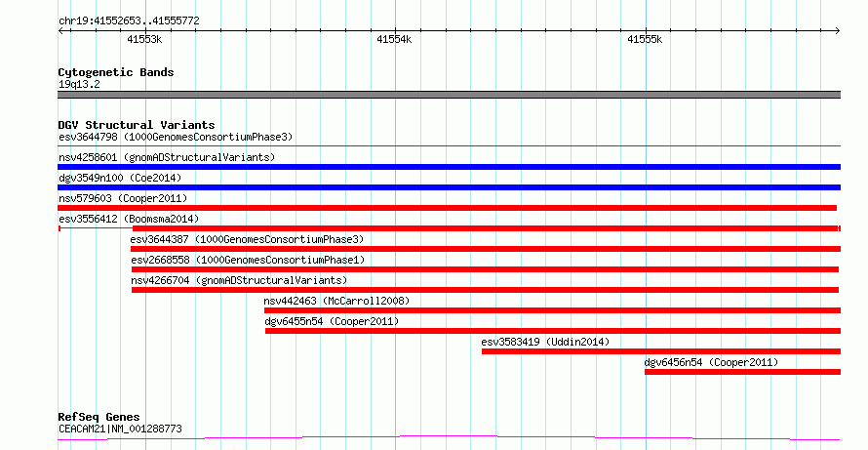Open nsv579603 Cooper2011 label

(x=123, y=198)
